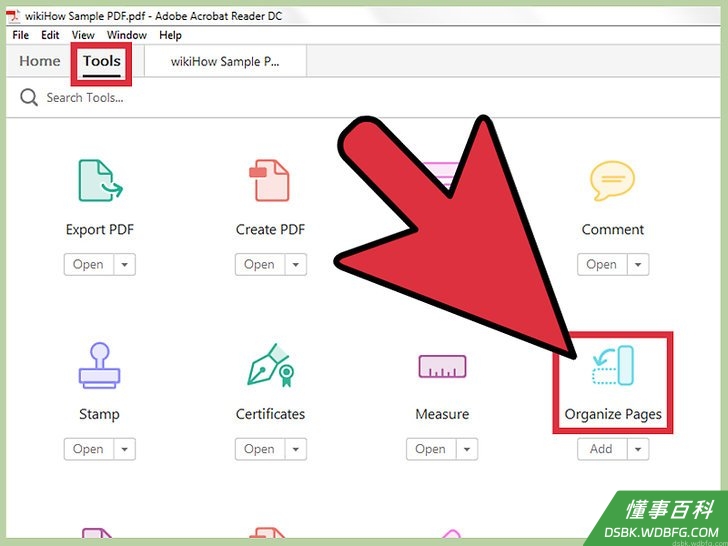The image size is (728, 546).
Task: Click the Certificates pen icon
Action: (x=270, y=365)
